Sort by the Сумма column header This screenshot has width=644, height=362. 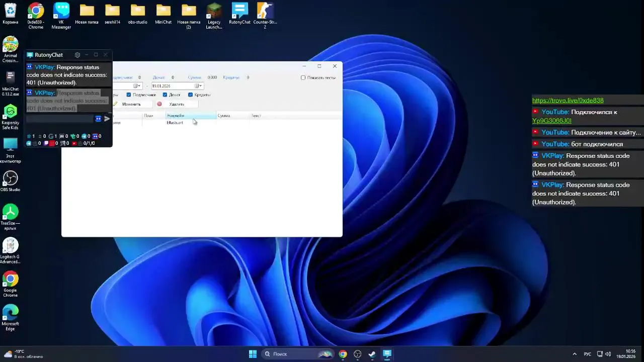coord(233,116)
